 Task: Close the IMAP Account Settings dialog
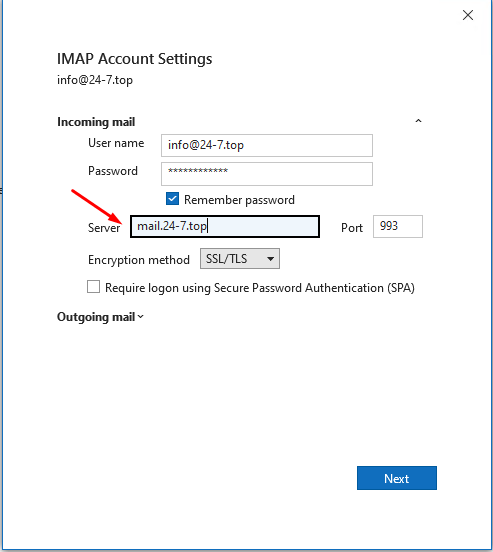(x=468, y=15)
